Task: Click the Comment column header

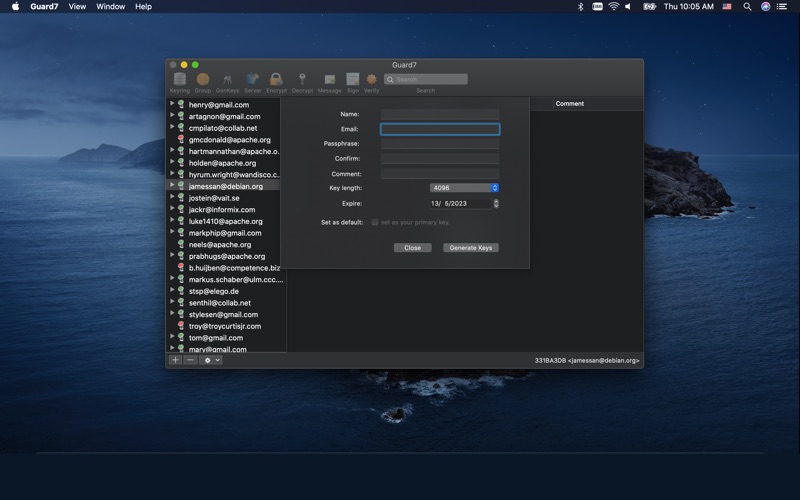Action: pyautogui.click(x=570, y=104)
